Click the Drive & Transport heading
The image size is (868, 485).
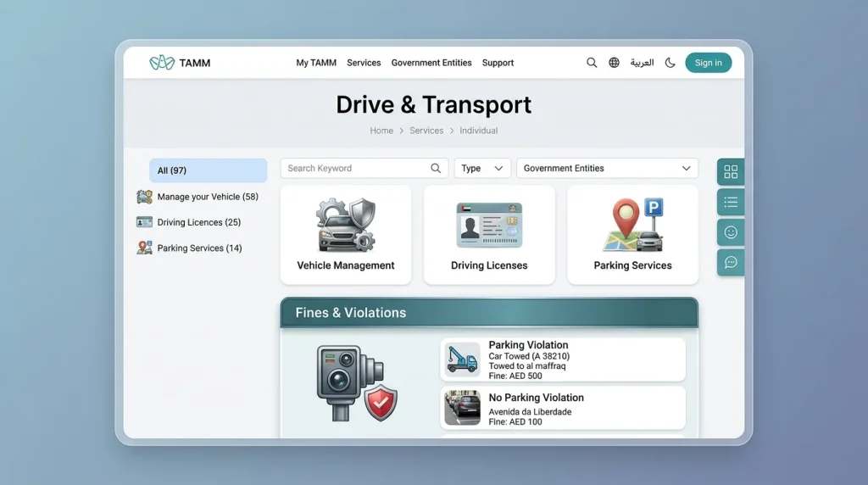click(434, 104)
